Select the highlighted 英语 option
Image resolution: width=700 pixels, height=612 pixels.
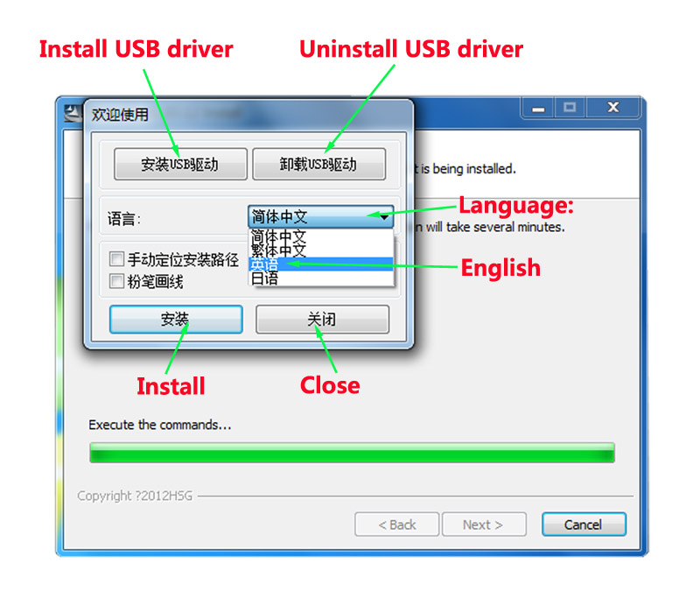pyautogui.click(x=320, y=264)
